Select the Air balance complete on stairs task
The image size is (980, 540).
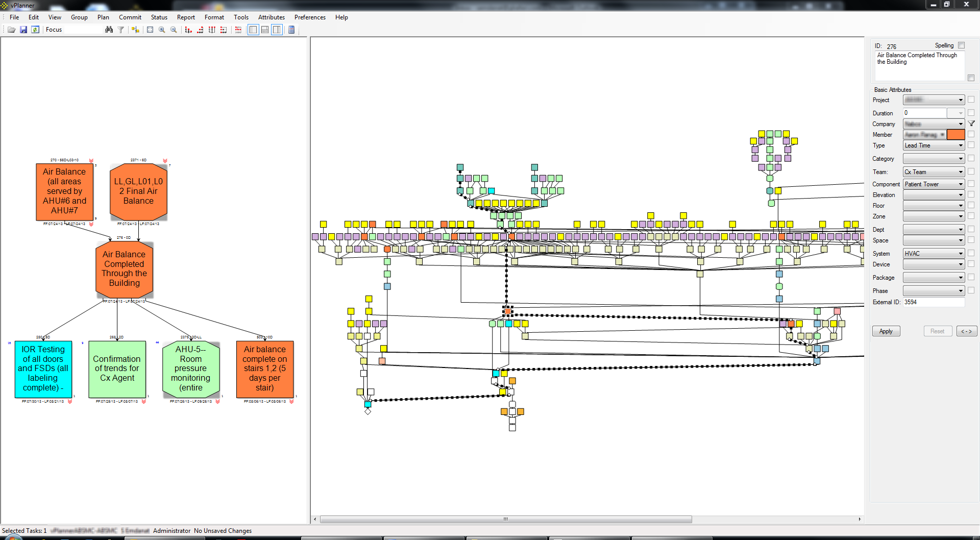[265, 369]
